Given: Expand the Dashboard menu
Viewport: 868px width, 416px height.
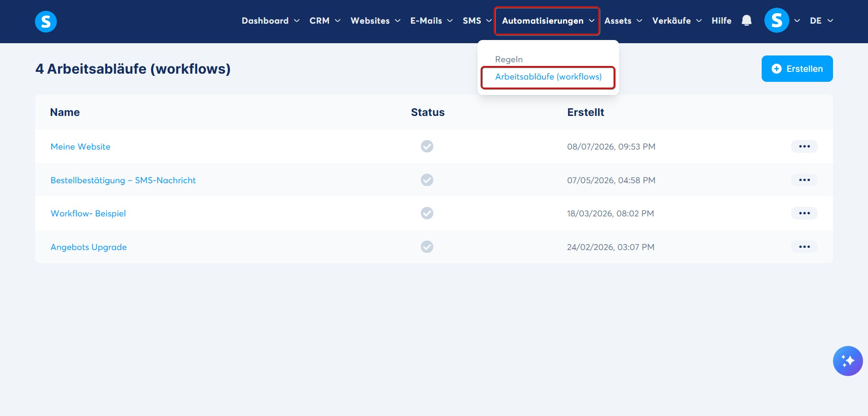Looking at the screenshot, I should (x=270, y=20).
